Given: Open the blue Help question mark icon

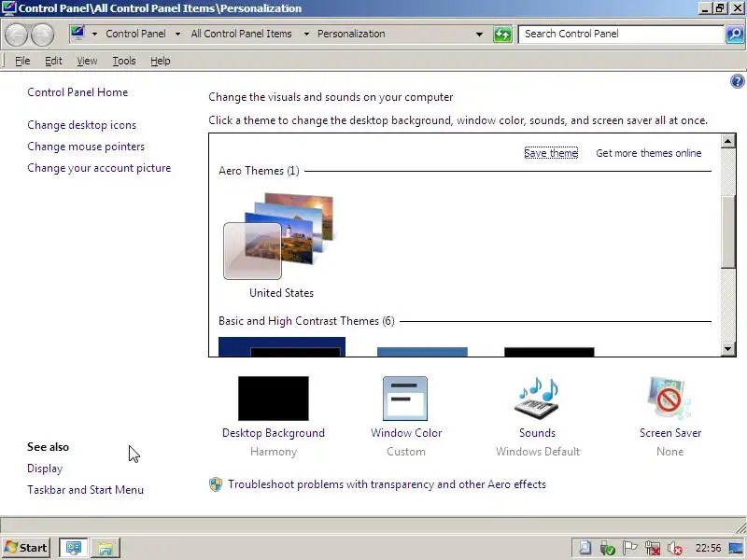Looking at the screenshot, I should 737,81.
